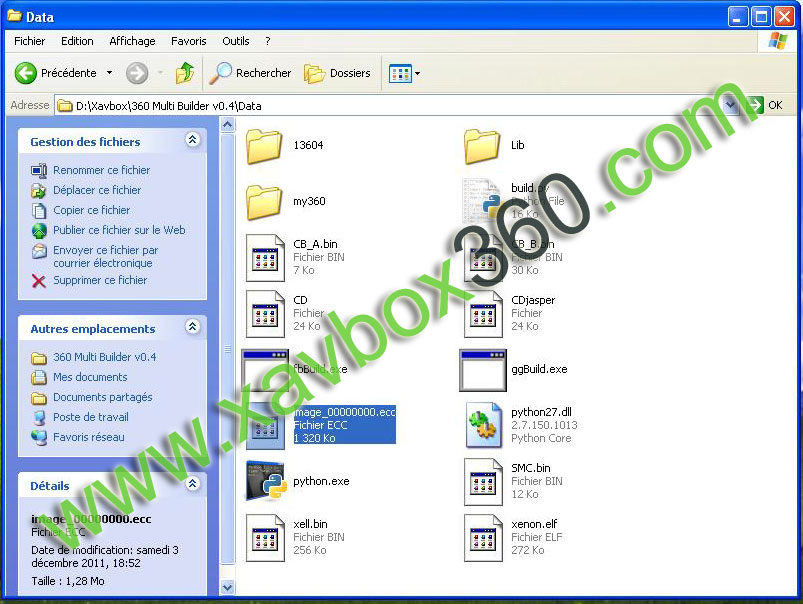Collapse the Détails panel

[x=193, y=483]
